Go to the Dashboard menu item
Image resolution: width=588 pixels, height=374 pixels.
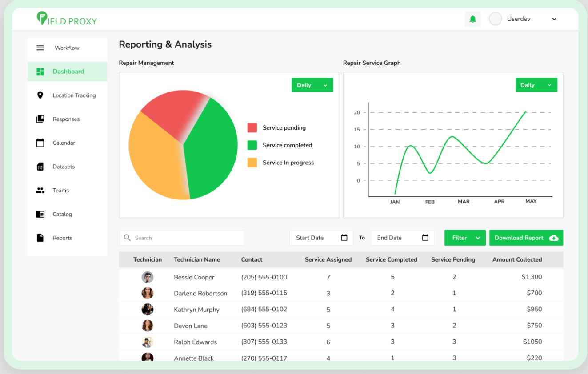click(x=68, y=72)
